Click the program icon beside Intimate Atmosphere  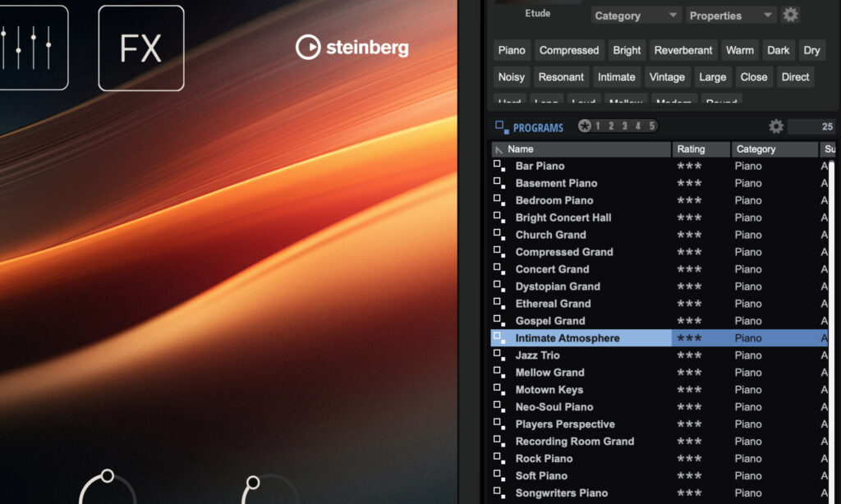coord(499,338)
